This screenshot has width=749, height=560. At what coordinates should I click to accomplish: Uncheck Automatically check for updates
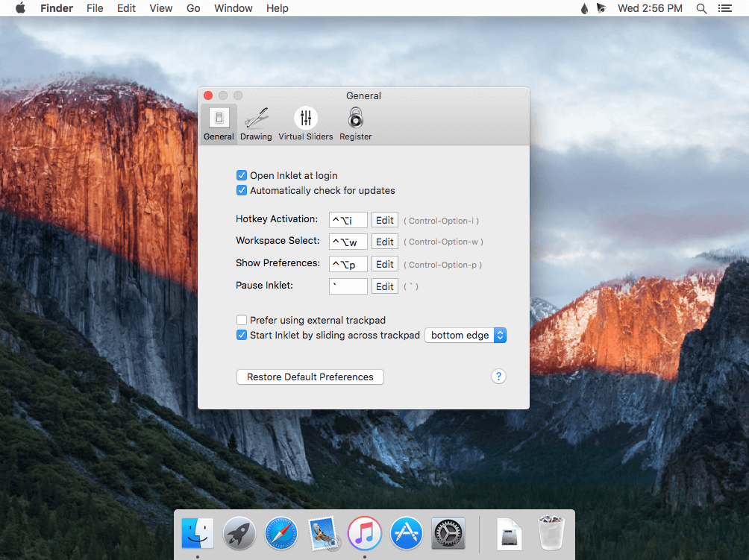tap(242, 190)
